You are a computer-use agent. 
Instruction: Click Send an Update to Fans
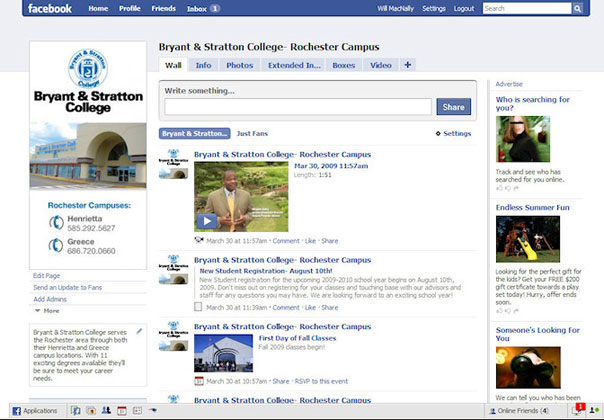tap(67, 287)
